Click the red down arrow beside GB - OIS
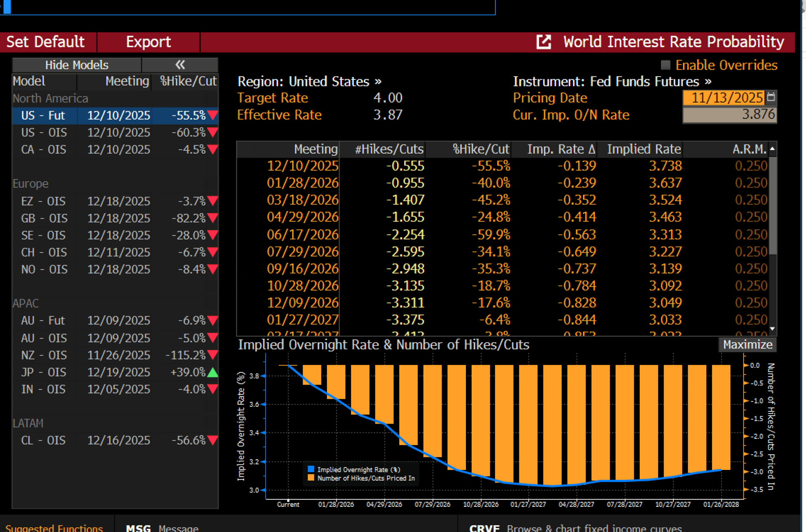 pos(213,218)
